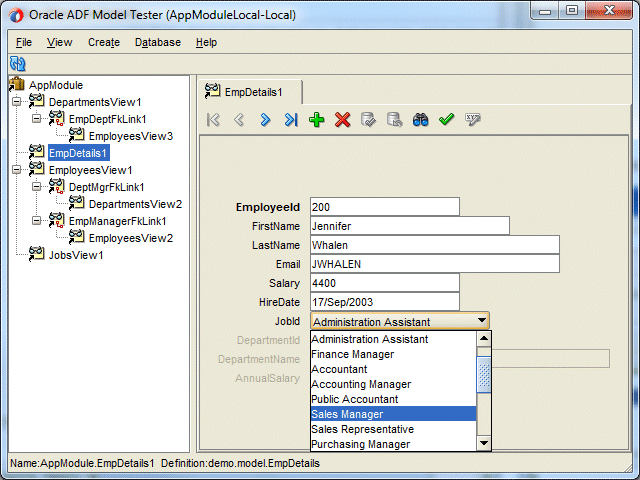Choose Public Accountant from the list

[x=393, y=399]
